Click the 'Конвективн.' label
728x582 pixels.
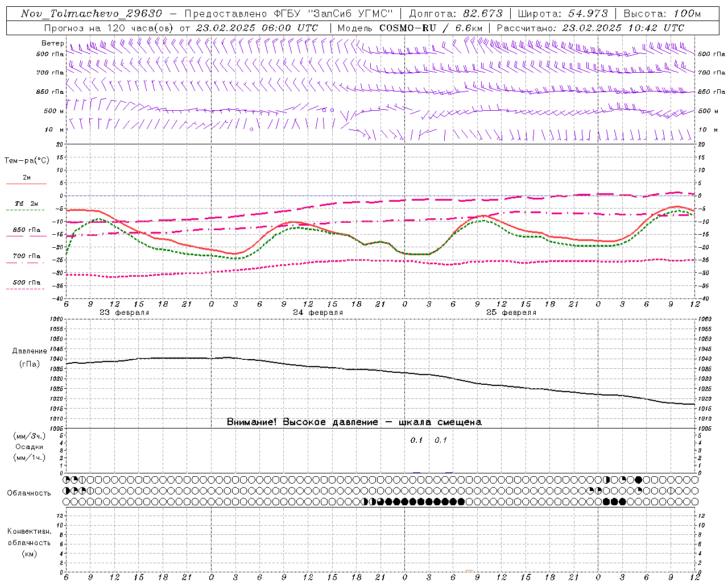click(x=29, y=531)
